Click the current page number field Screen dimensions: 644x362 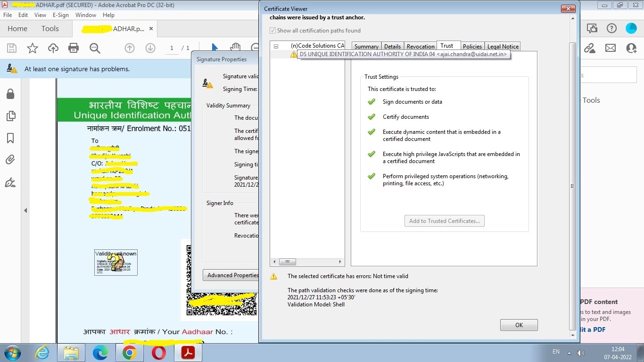pyautogui.click(x=172, y=48)
